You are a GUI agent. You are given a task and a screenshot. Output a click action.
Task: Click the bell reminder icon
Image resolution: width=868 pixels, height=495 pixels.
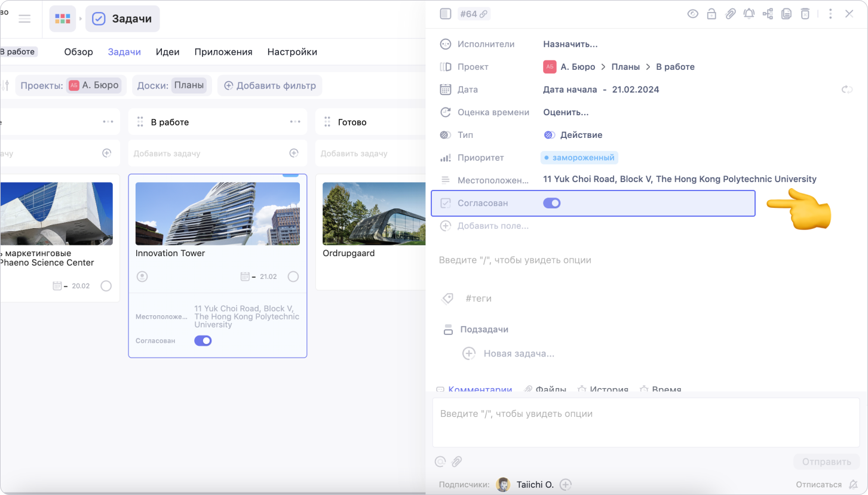(749, 14)
